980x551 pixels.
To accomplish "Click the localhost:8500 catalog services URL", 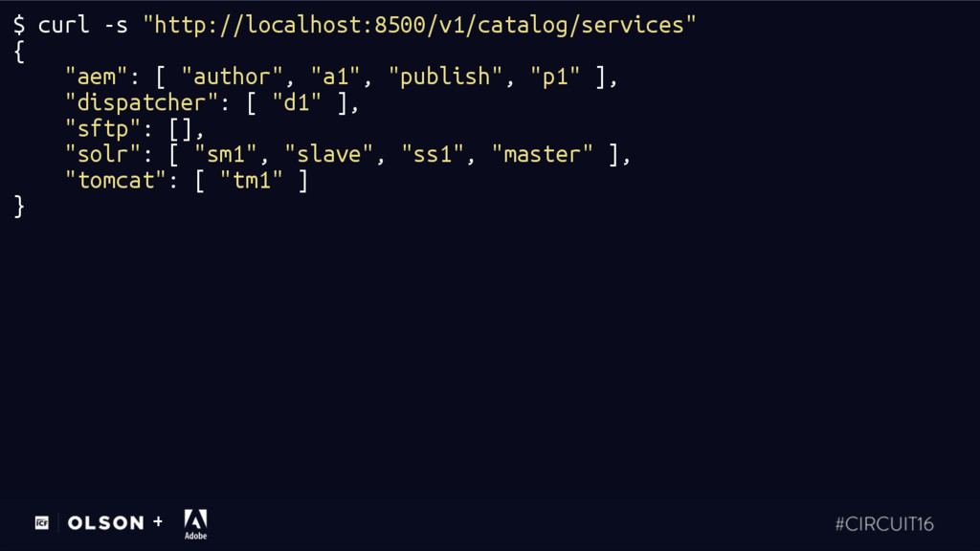I will coord(419,25).
